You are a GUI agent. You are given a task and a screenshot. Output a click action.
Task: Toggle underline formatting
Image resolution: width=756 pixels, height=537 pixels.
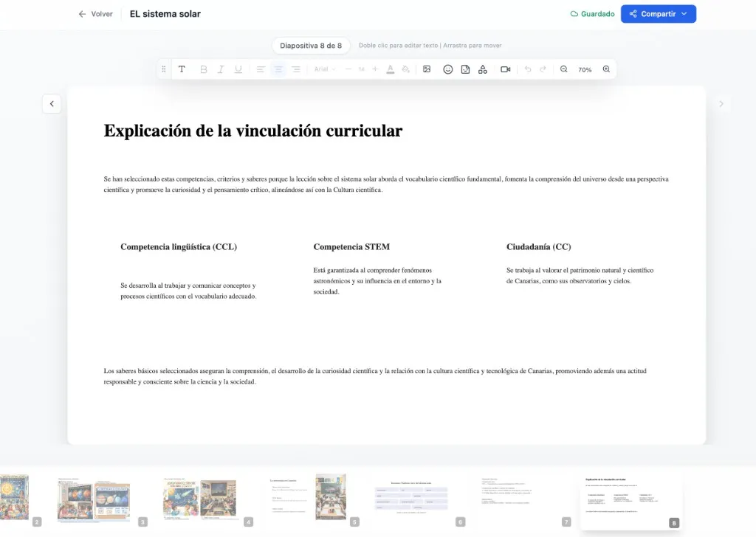(x=238, y=69)
